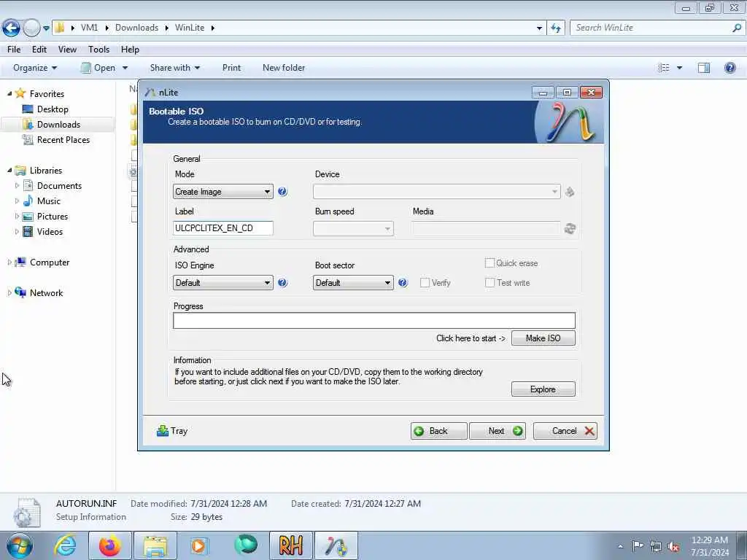
Task: Click the Back button
Action: coord(438,431)
